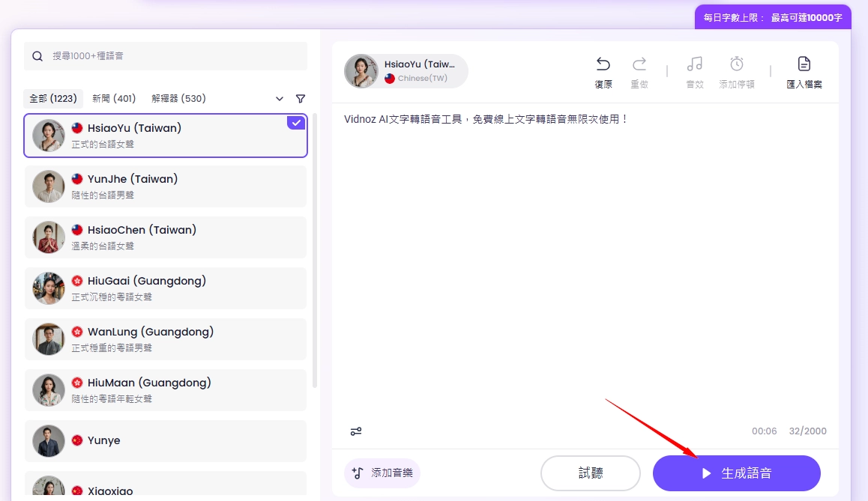Click the add pause (添加停頓) icon
This screenshot has width=868, height=501.
tap(737, 64)
